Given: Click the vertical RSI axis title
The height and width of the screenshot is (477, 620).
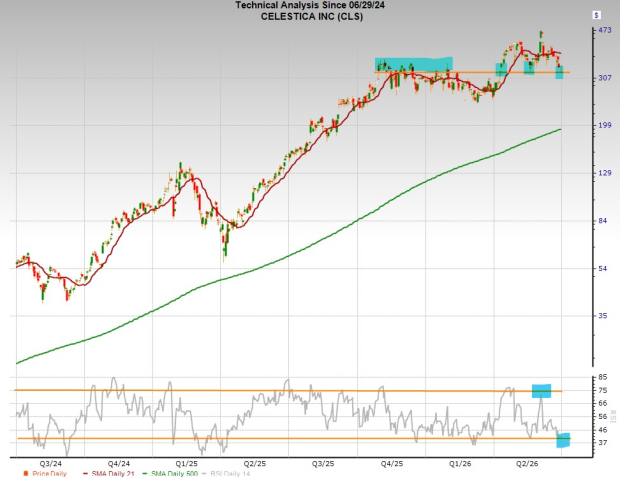Looking at the screenshot, I should (613, 416).
